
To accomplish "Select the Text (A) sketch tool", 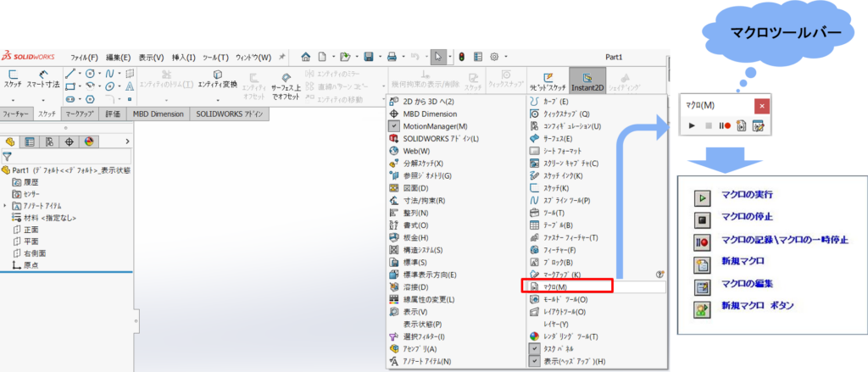I will [129, 86].
